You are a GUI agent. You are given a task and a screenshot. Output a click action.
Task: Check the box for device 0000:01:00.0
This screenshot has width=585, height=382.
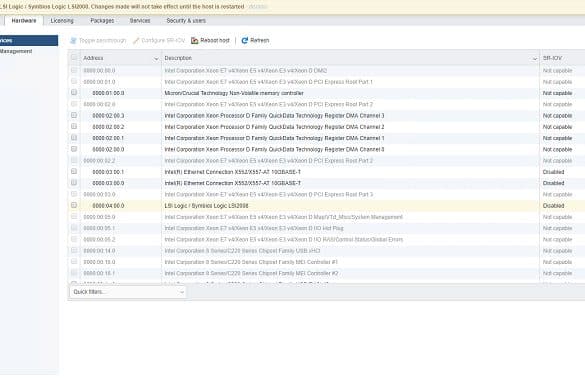[74, 92]
